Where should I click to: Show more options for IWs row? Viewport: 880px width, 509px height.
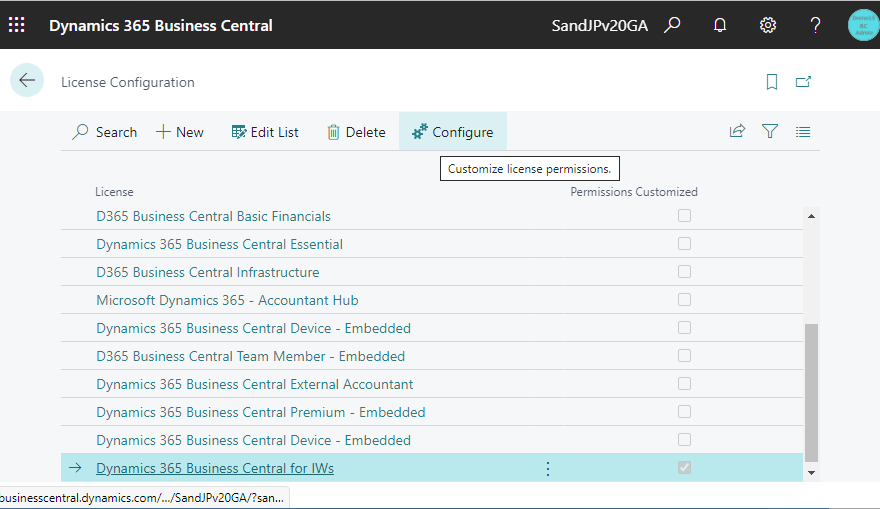[x=548, y=469]
